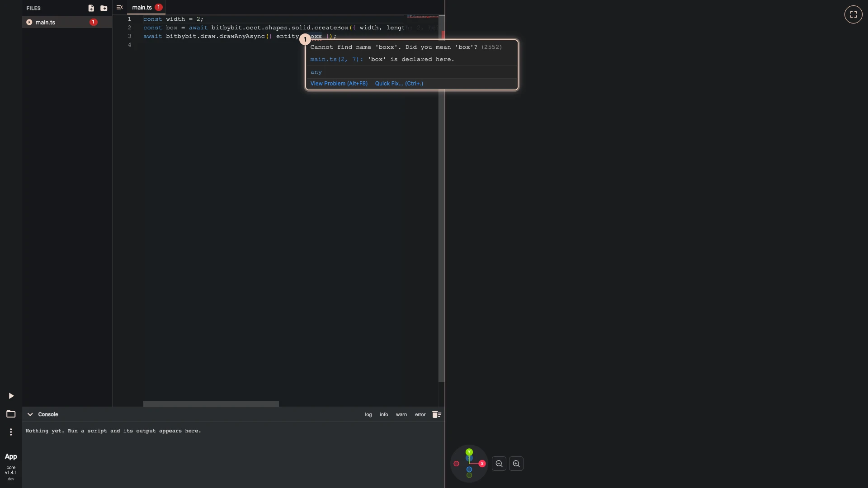This screenshot has width=868, height=488.
Task: Place cursor on 'const width = 2;' line
Action: pos(173,19)
